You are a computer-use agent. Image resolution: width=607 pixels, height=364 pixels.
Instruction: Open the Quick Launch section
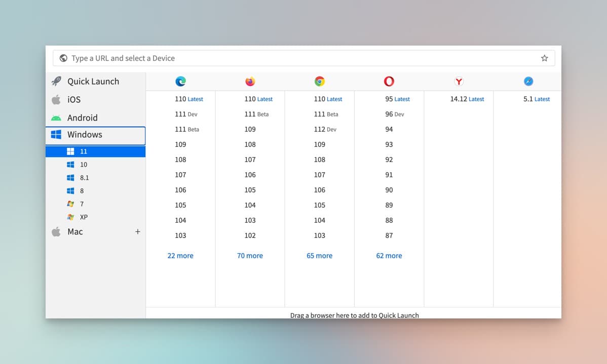(x=96, y=81)
